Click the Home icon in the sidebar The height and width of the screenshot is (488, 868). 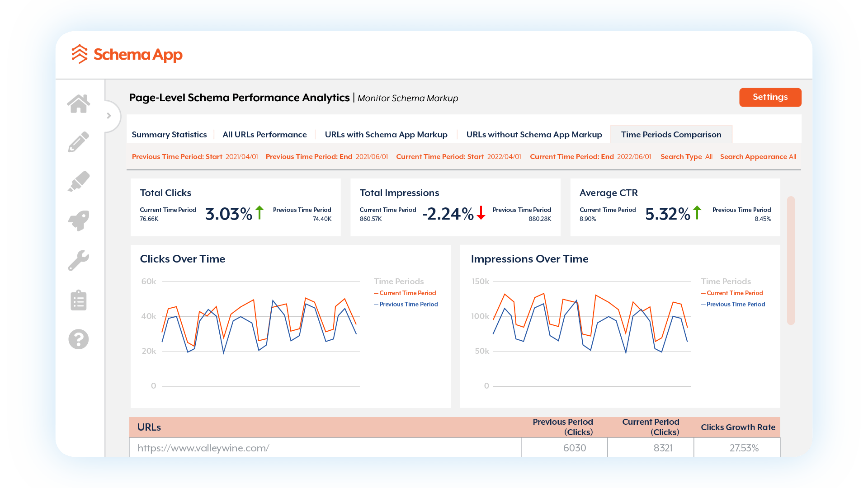click(x=79, y=103)
